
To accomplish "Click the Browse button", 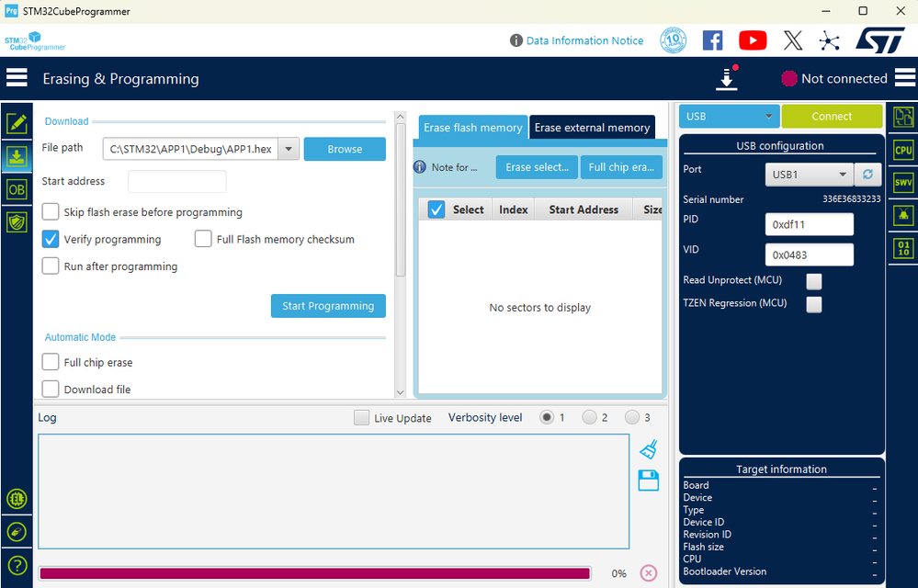I will pos(345,149).
